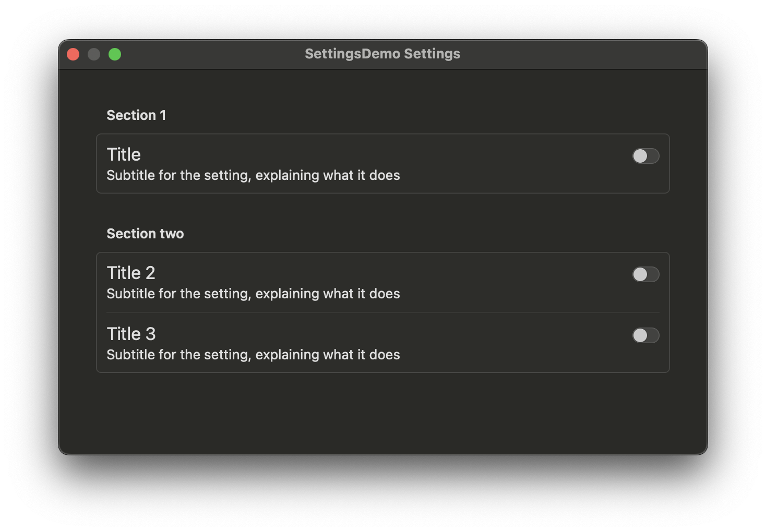The width and height of the screenshot is (766, 532).
Task: Switch on the Title 3 setting
Action: point(645,335)
